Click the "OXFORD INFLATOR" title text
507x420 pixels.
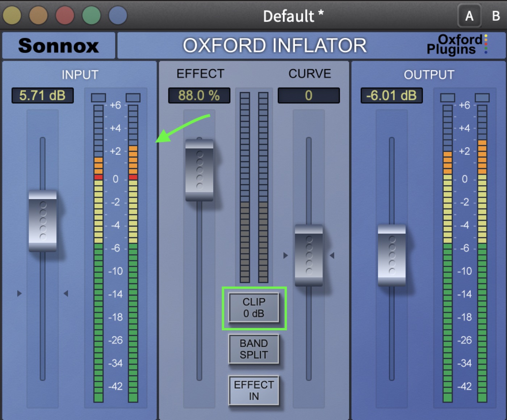coord(275,46)
